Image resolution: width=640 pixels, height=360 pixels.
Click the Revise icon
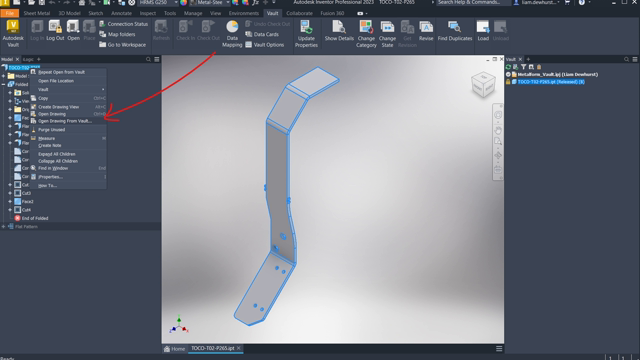(426, 27)
